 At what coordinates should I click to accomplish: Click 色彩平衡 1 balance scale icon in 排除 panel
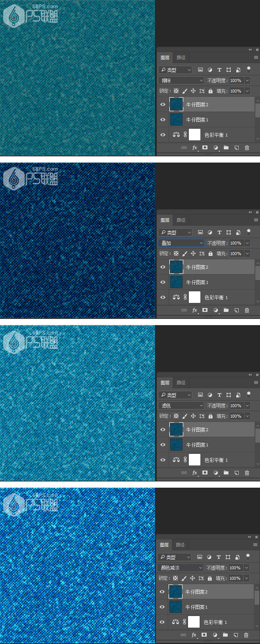pyautogui.click(x=176, y=135)
